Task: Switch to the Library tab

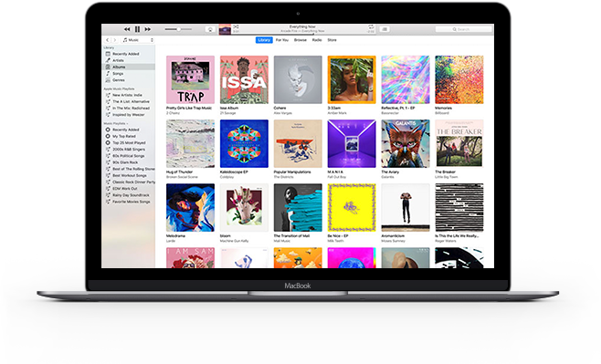Action: point(264,40)
